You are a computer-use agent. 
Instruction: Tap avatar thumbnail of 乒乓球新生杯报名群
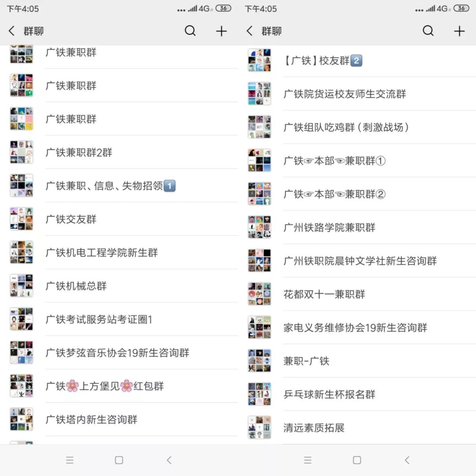coord(259,394)
